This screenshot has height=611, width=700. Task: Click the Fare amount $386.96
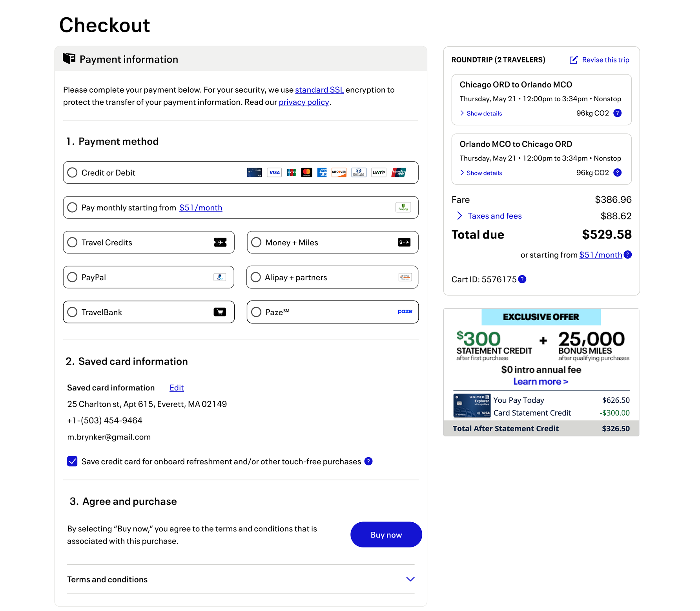[613, 200]
